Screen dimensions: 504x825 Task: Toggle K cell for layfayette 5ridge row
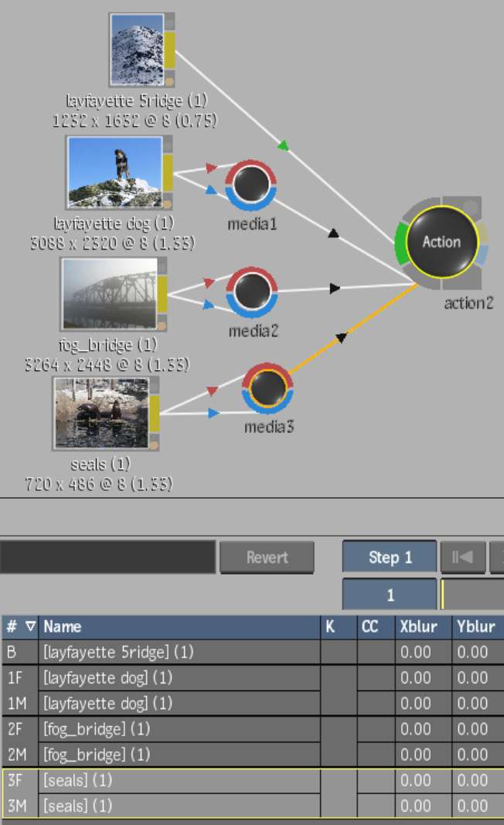tap(339, 653)
